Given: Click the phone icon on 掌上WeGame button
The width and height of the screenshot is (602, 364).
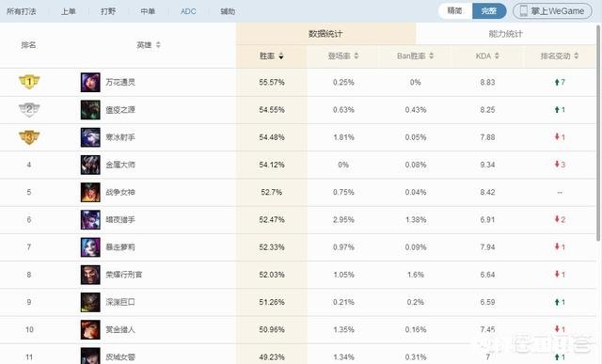Looking at the screenshot, I should tap(523, 11).
